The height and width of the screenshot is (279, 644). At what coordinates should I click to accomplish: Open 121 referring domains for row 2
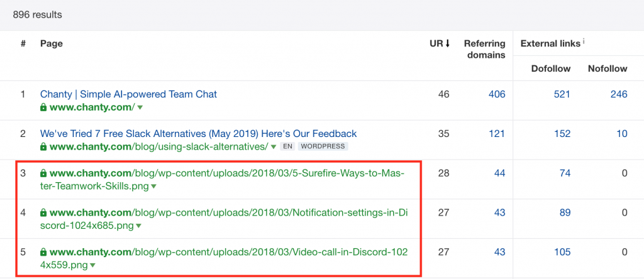pyautogui.click(x=497, y=134)
